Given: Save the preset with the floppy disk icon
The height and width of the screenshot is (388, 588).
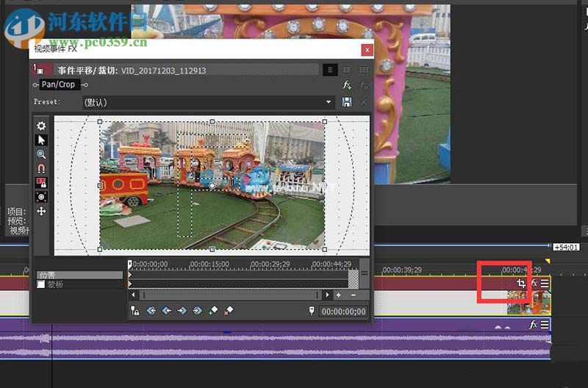Looking at the screenshot, I should tap(347, 102).
